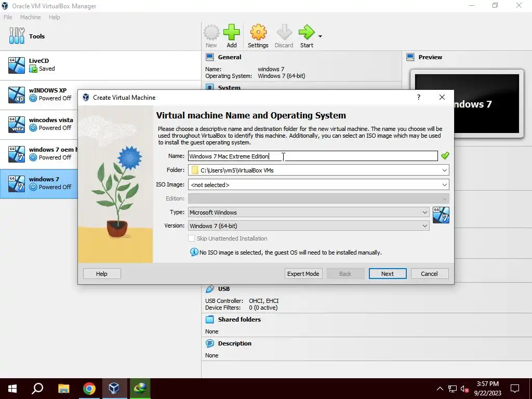Expand the ISO Image dropdown
Viewport: 532px width, 399px height.
445,185
